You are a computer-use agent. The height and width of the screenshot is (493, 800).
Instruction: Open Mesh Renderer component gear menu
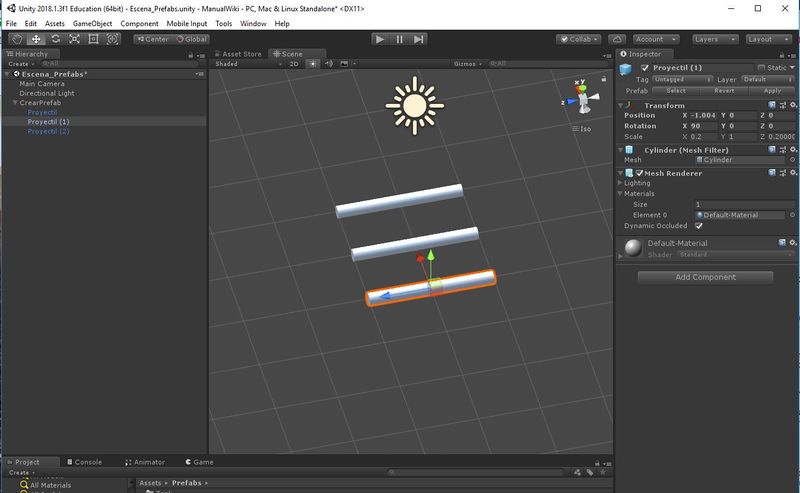point(793,173)
